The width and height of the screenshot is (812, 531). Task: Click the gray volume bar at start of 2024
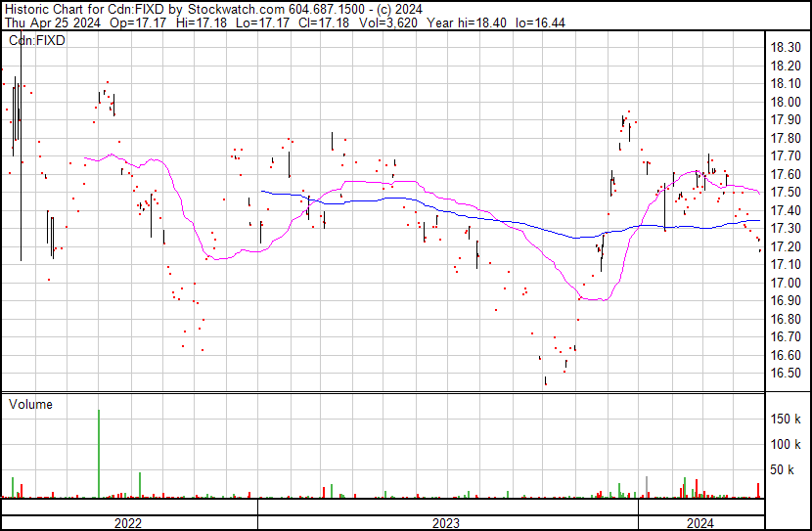(x=647, y=487)
